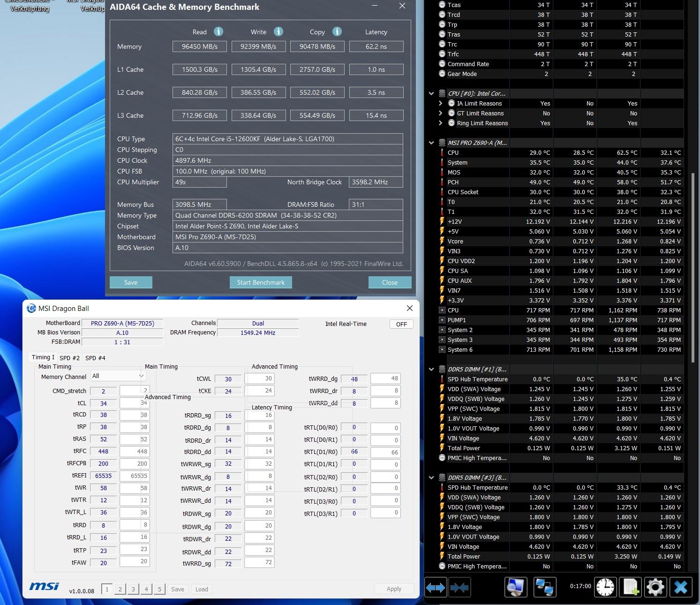Click the Close button in AIDA64 benchmark window
The width and height of the screenshot is (700, 605).
(x=390, y=282)
